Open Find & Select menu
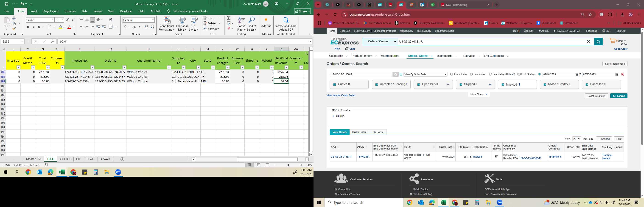Screen dimensions: 644x207 252,24
